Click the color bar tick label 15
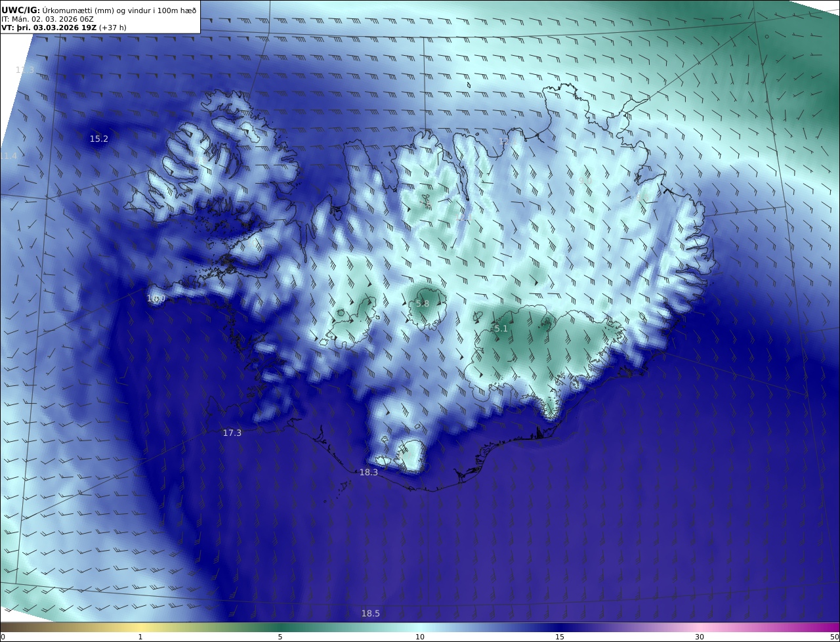The width and height of the screenshot is (840, 642). point(560,637)
